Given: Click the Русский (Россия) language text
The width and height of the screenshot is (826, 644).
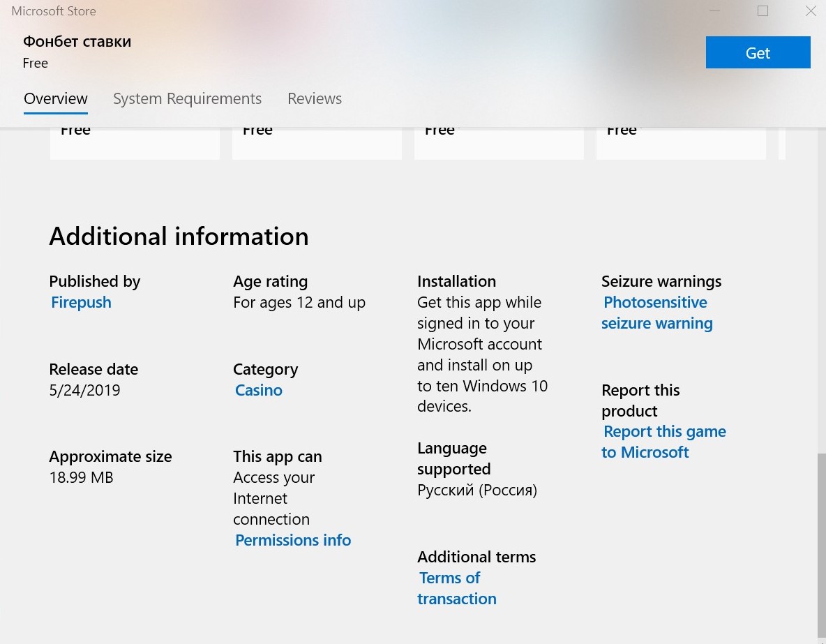Looking at the screenshot, I should coord(477,490).
